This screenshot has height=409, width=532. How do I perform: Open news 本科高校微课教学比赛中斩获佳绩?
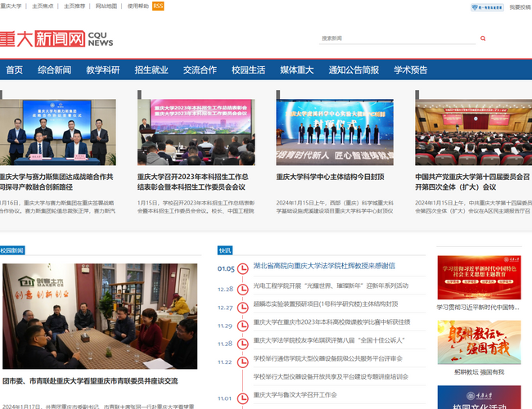tap(331, 322)
